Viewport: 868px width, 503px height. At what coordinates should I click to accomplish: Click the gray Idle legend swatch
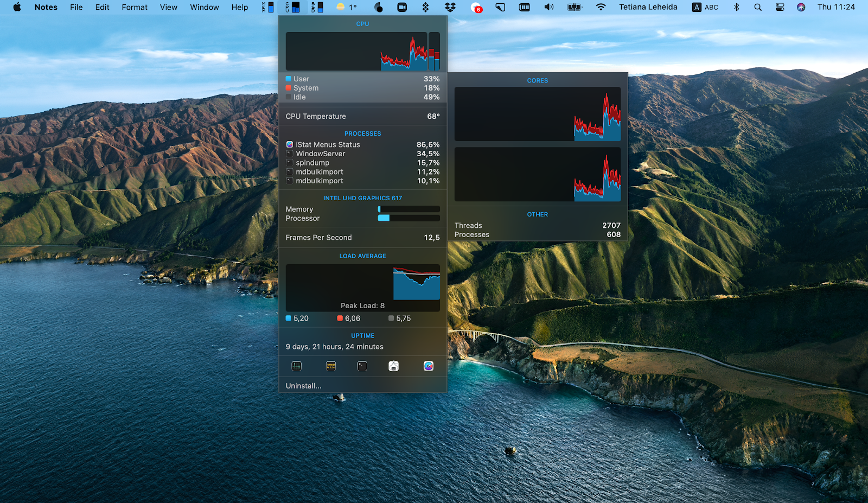tap(289, 97)
